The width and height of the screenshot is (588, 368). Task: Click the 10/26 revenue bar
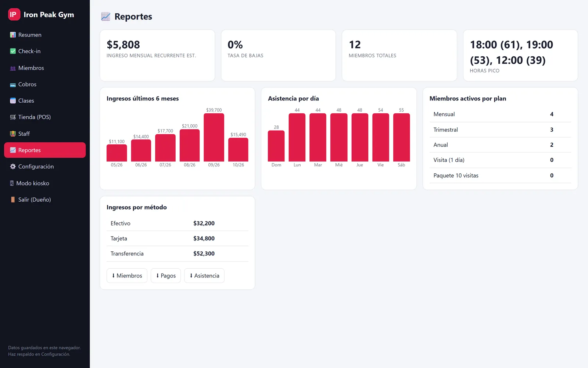coord(238,150)
